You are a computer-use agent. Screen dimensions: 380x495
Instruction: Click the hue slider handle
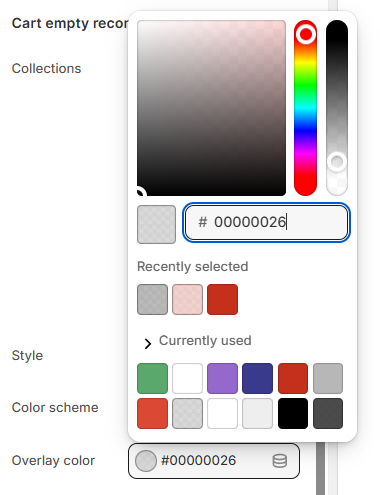[306, 34]
